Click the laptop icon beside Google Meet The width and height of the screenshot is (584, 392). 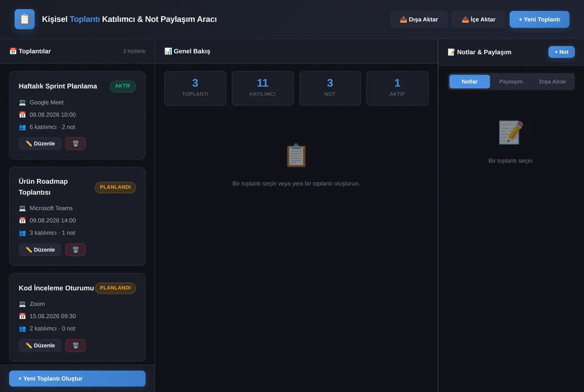pos(22,103)
